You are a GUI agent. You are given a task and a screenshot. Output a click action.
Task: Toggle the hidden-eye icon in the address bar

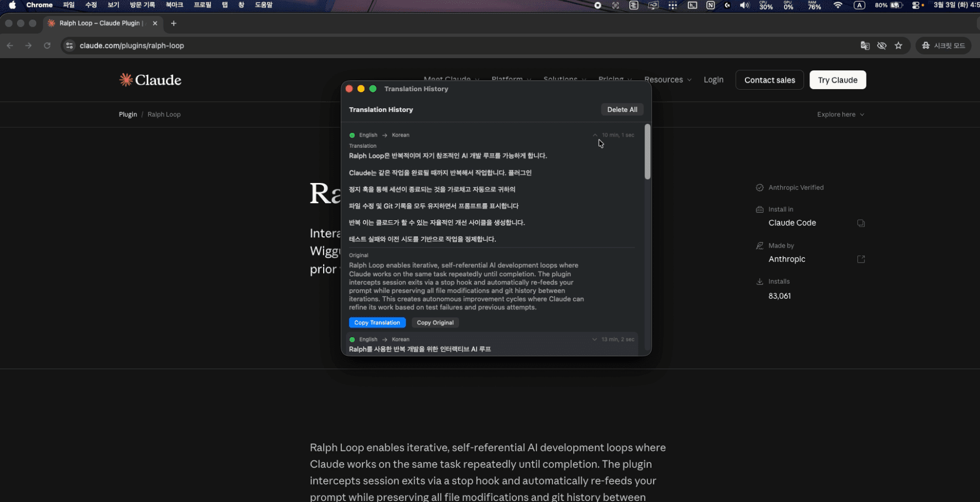click(x=882, y=46)
